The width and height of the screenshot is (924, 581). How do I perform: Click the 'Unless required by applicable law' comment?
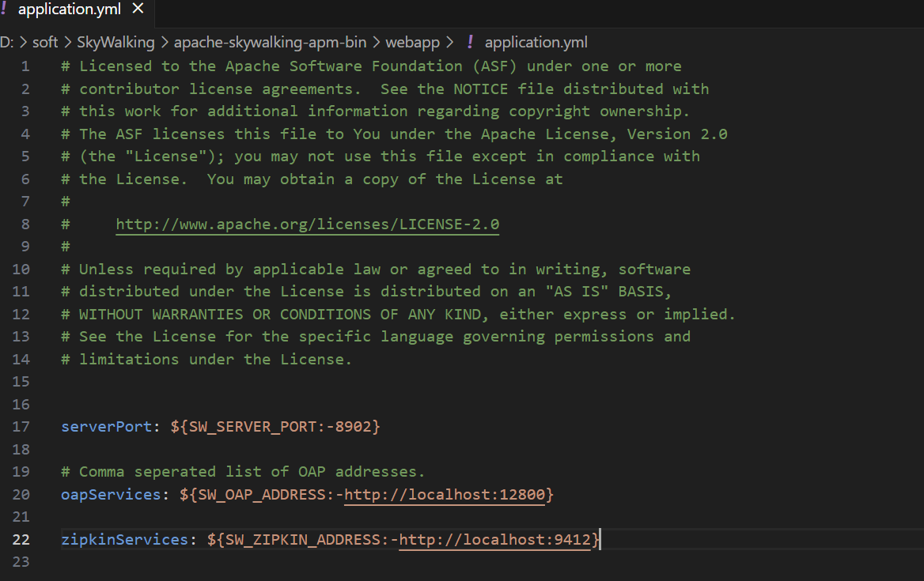(x=376, y=269)
